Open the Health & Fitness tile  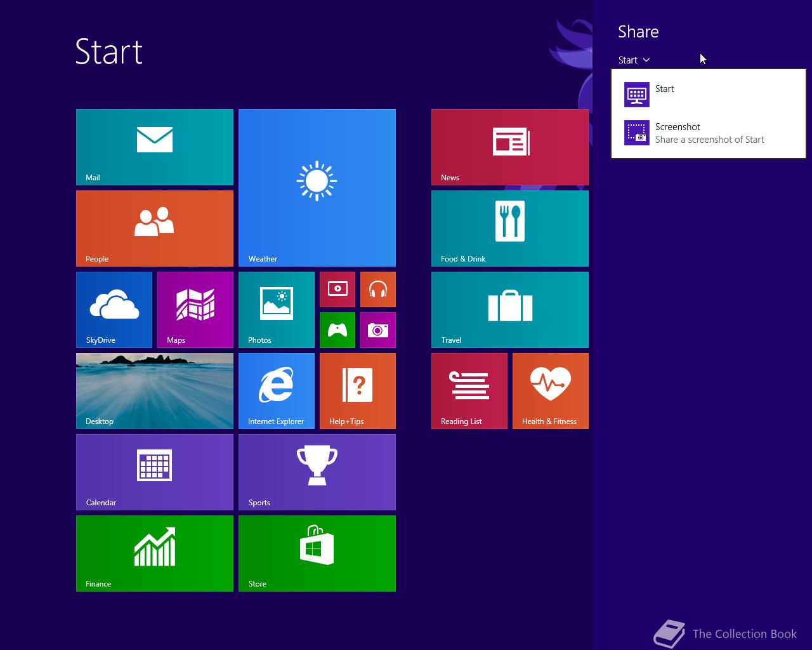(551, 391)
